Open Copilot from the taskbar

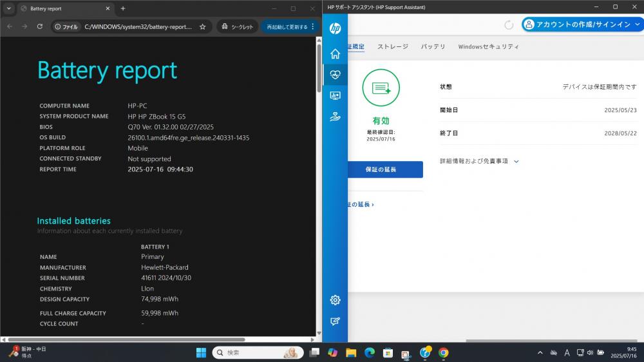pyautogui.click(x=333, y=352)
